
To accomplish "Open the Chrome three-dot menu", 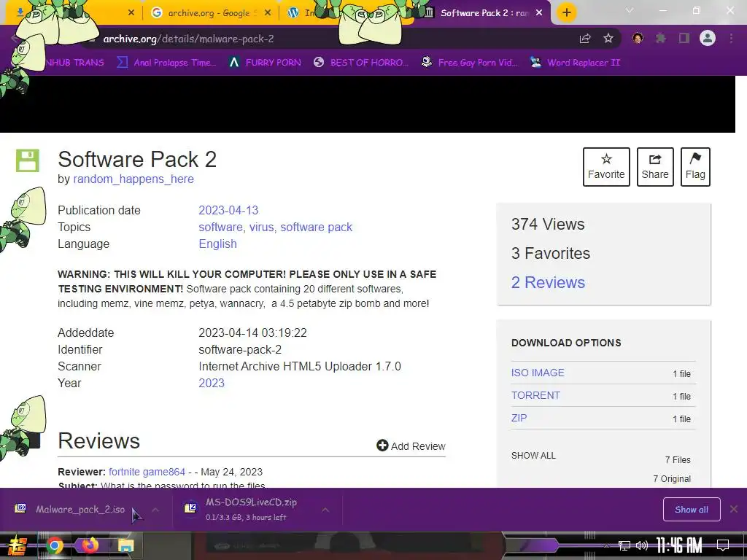I will click(x=731, y=38).
